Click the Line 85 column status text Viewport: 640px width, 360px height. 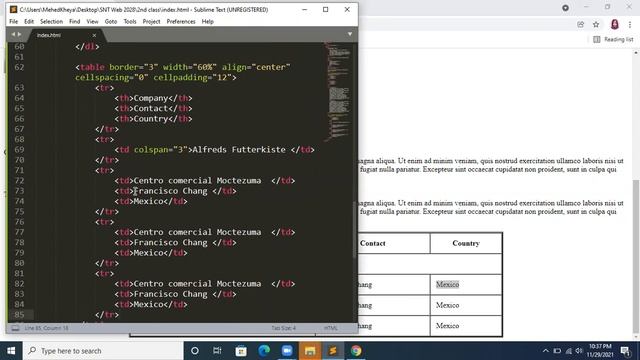(47, 328)
